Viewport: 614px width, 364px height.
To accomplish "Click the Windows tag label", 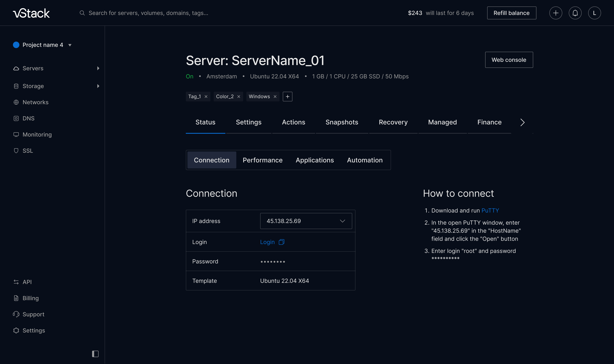I will [x=259, y=97].
